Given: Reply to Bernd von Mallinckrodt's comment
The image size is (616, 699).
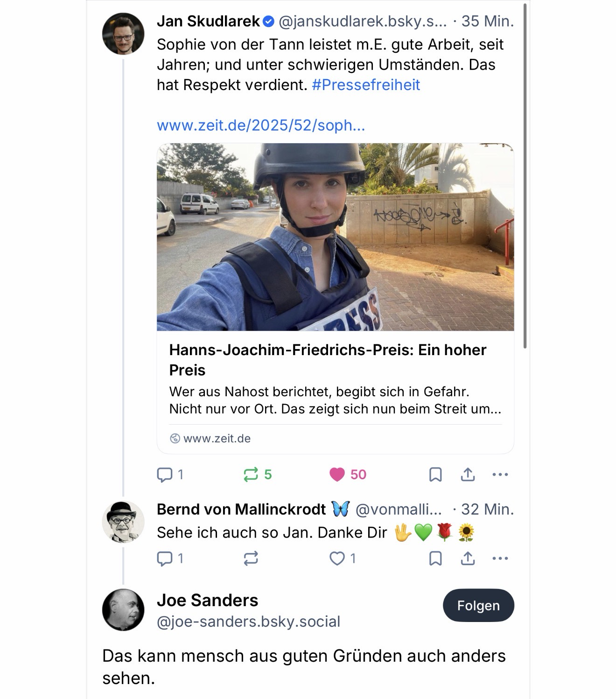Looking at the screenshot, I should tap(165, 558).
